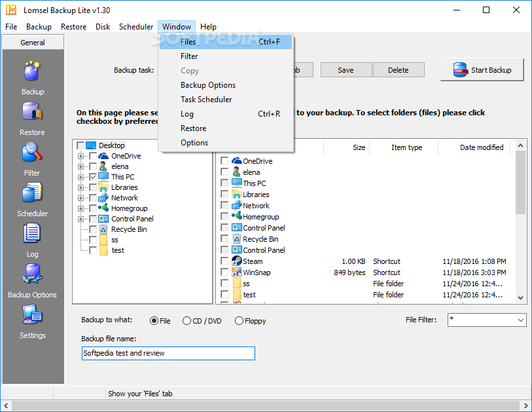Expand the Homegroup tree node
532x412 pixels.
coord(80,208)
